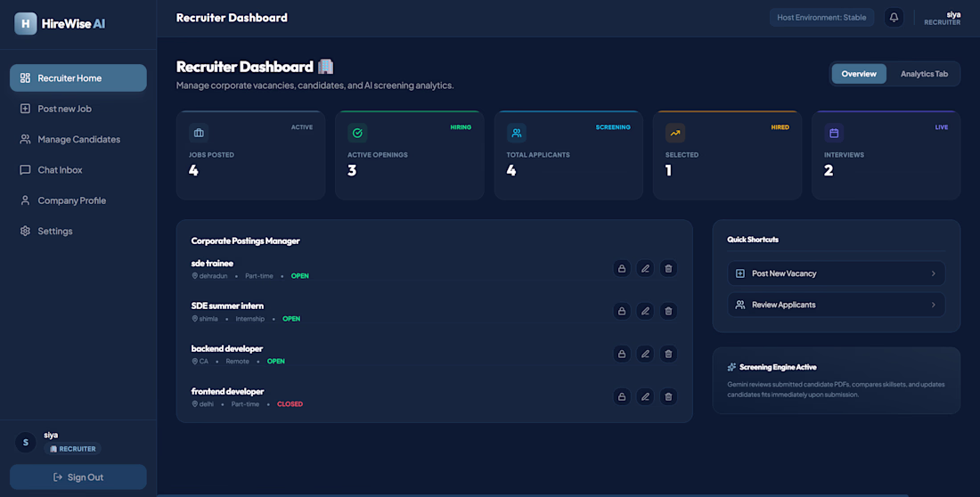Open the Total Applicants card
Image resolution: width=980 pixels, height=497 pixels.
[568, 155]
